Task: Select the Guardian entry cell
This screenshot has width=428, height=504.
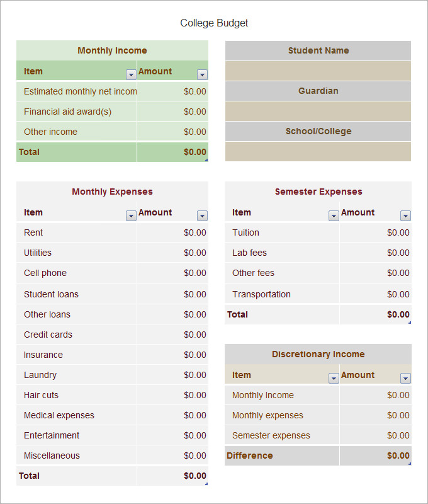Action: [x=318, y=111]
